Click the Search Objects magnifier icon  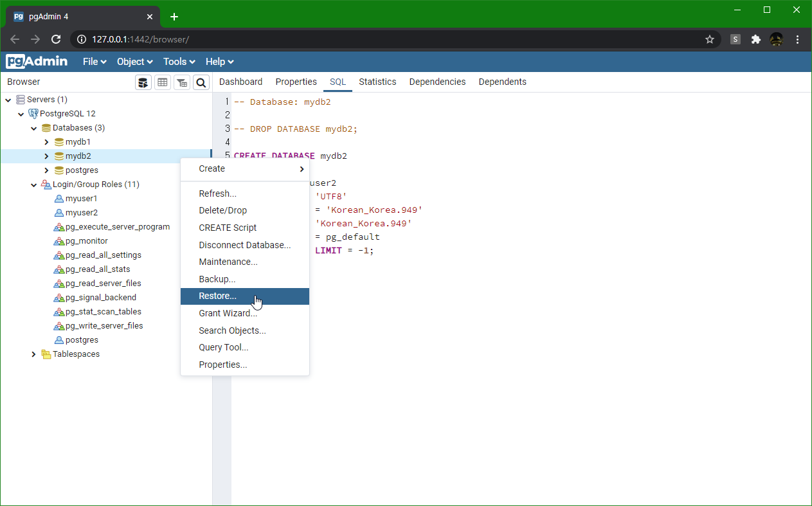pyautogui.click(x=201, y=82)
